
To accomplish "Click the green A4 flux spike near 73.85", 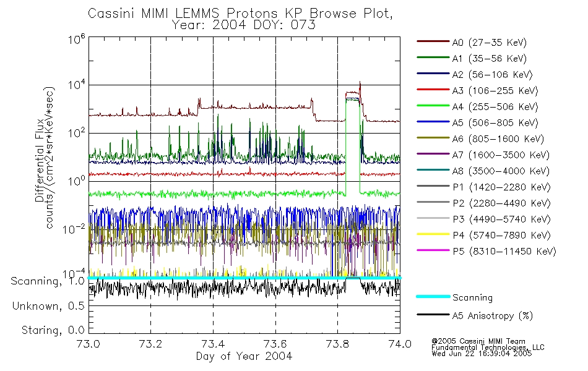I will pyautogui.click(x=353, y=146).
